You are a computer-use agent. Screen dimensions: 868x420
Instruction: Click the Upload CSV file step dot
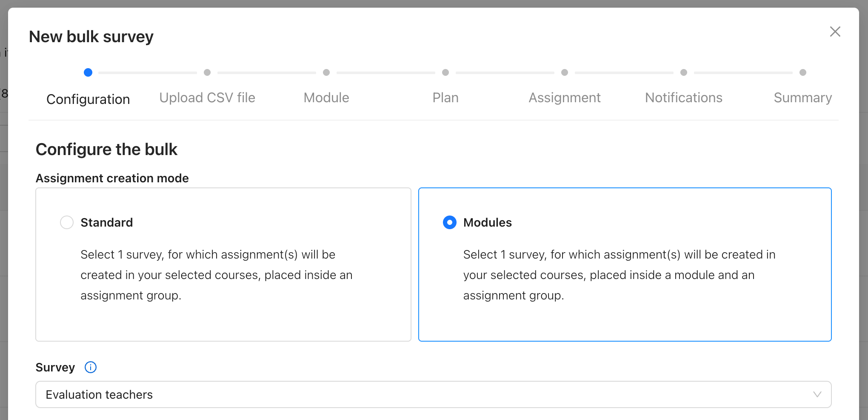pyautogui.click(x=207, y=72)
